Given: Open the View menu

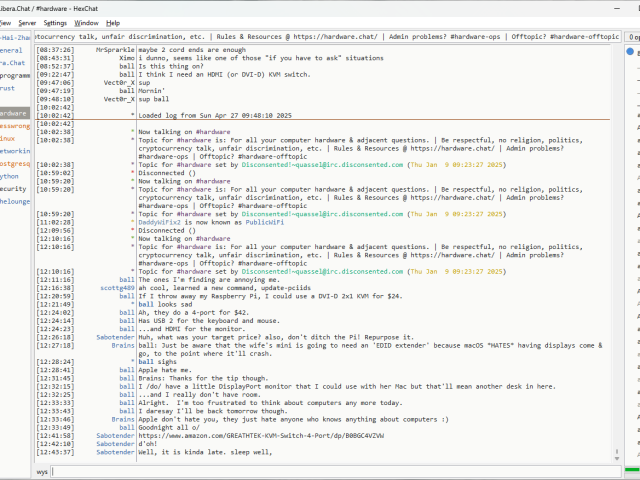Looking at the screenshot, I should pos(5,22).
